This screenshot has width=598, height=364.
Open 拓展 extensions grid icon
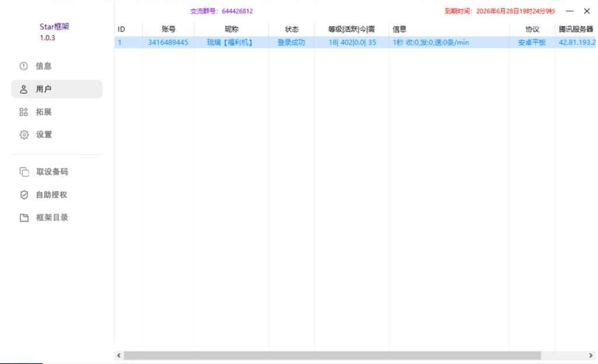[x=24, y=112]
